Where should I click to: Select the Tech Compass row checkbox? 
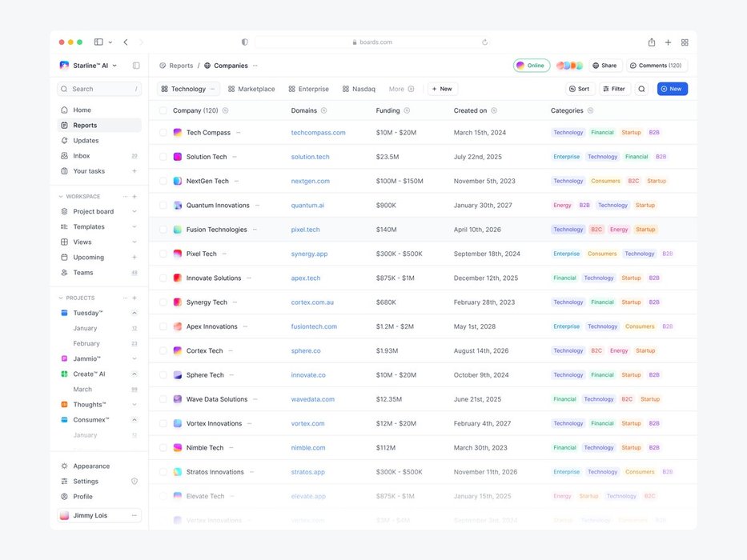coord(163,133)
